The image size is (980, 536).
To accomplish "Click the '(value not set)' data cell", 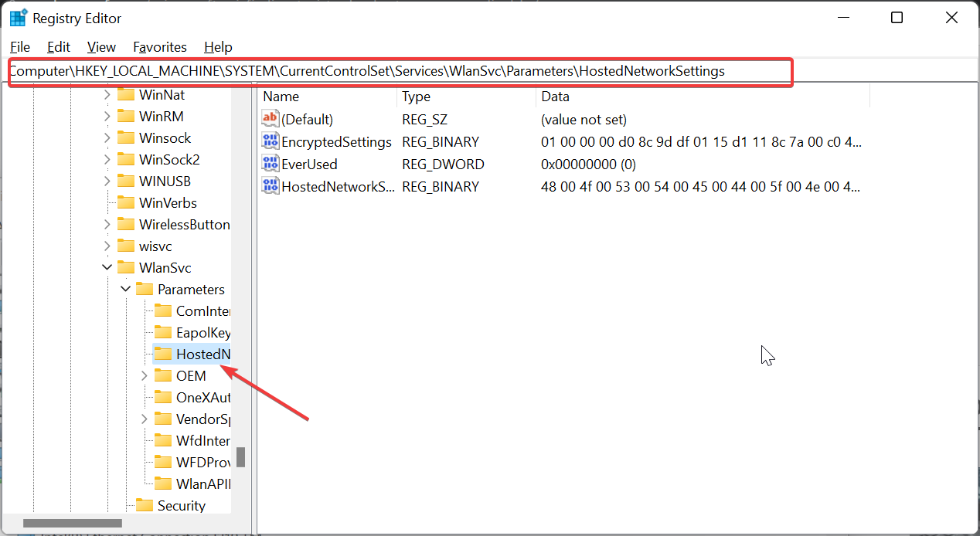I will [584, 120].
